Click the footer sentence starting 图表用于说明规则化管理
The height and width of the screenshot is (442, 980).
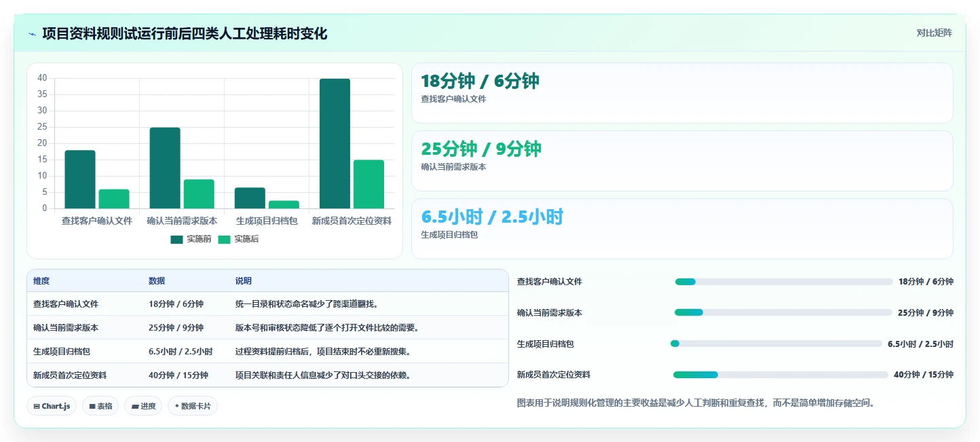[697, 403]
